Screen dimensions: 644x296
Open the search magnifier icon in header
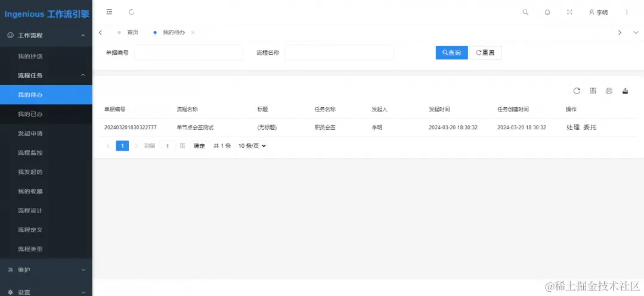click(x=525, y=13)
